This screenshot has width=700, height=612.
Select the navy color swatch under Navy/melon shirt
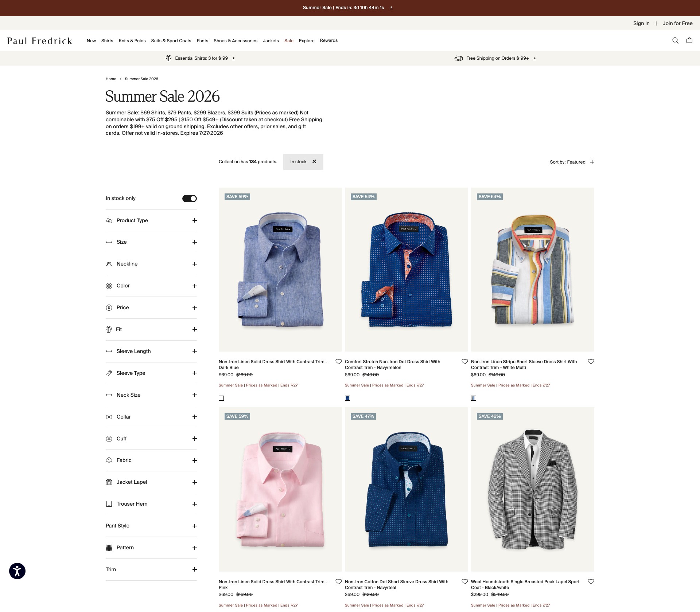point(347,398)
